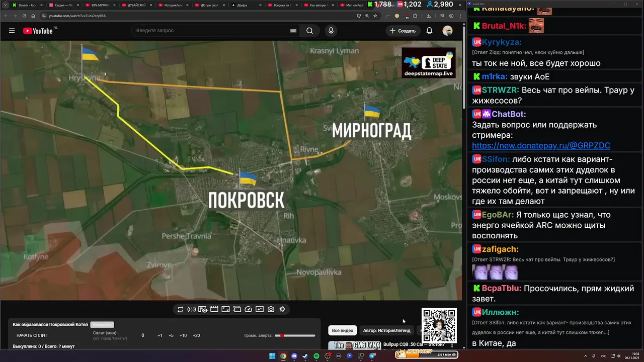Open Discord from the taskbar
This screenshot has width=644, height=362.
294,356
